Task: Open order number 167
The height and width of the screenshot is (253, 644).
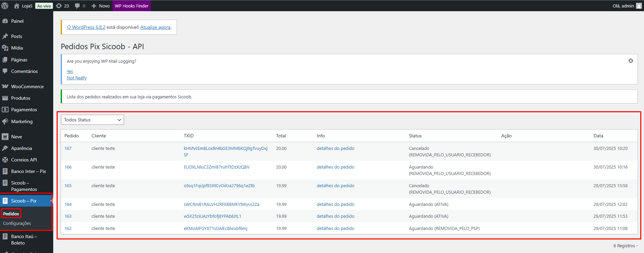Action: pos(68,149)
